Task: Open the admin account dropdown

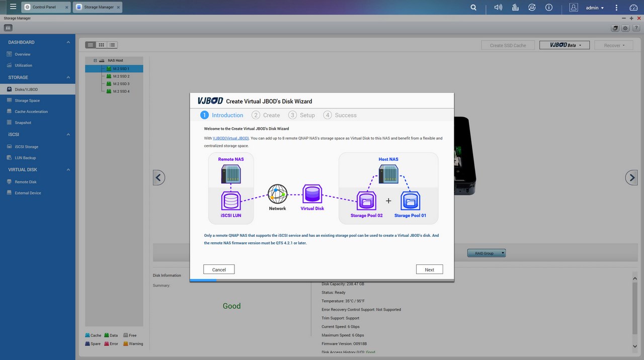Action: click(x=595, y=8)
